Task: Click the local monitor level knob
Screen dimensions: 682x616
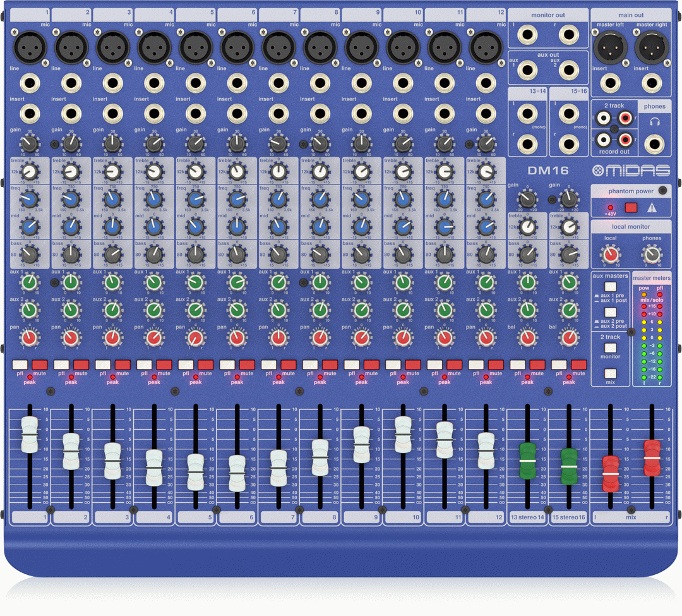Action: click(609, 255)
